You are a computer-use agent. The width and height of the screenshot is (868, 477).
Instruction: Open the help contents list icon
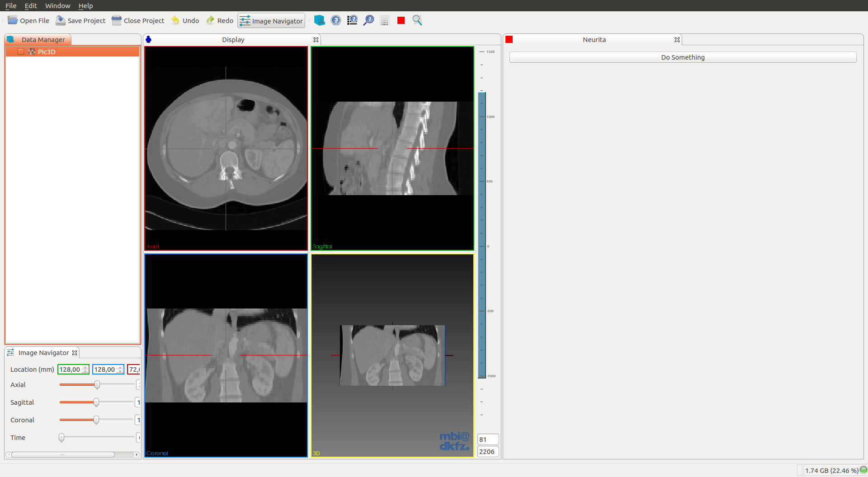pos(352,20)
